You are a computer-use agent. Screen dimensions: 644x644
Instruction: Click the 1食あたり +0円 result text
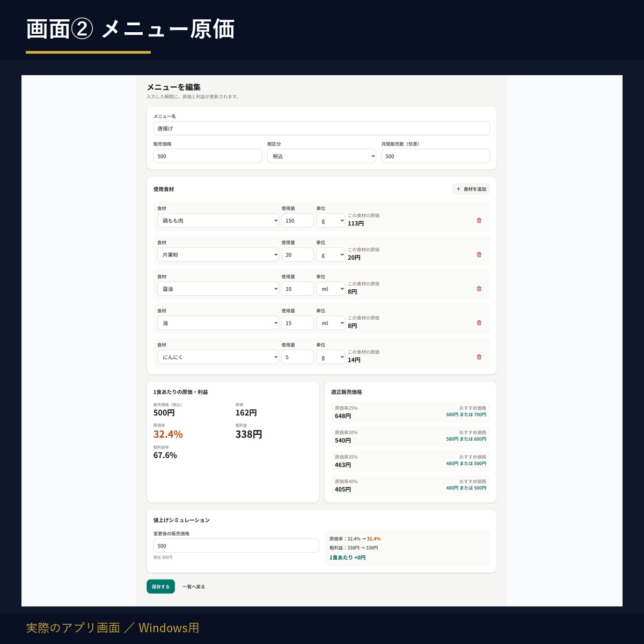point(347,558)
